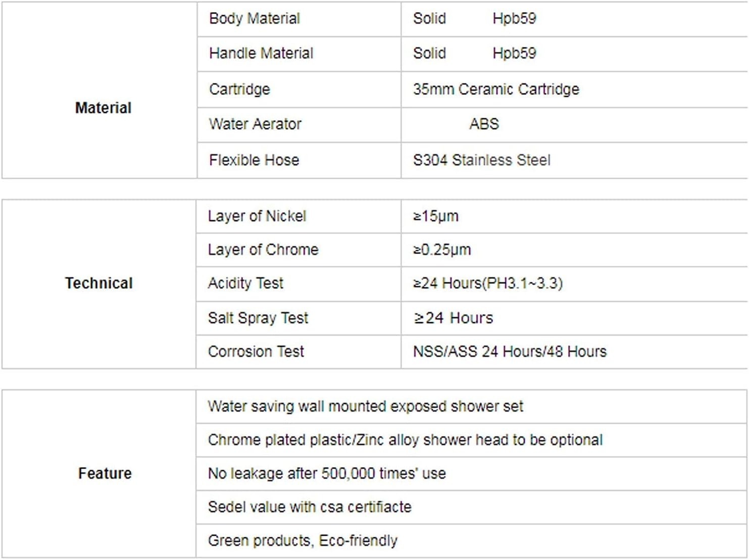Image resolution: width=749 pixels, height=560 pixels.
Task: Select the ABS value cell
Action: 575,124
